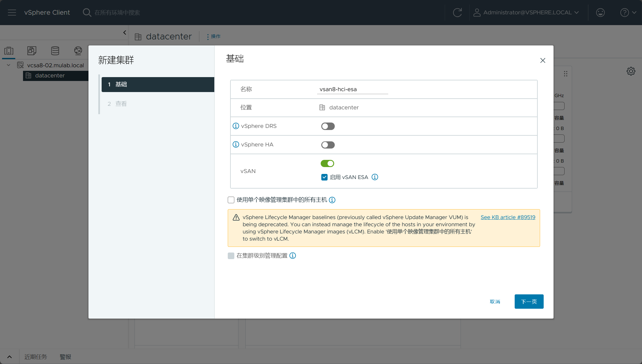Screen dimensions: 642x364
Task: Open the See KB article #89519 link
Action: point(508,217)
